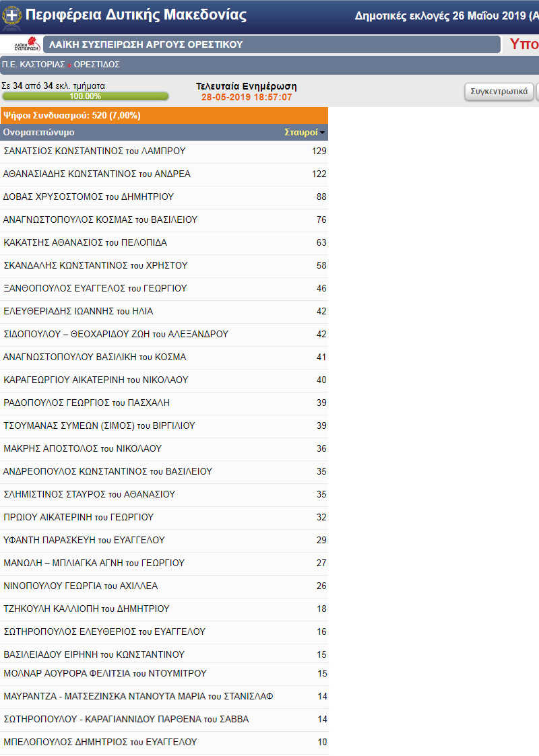Click the Ονοματεπώνυμο column header
The height and width of the screenshot is (756, 539).
(39, 133)
